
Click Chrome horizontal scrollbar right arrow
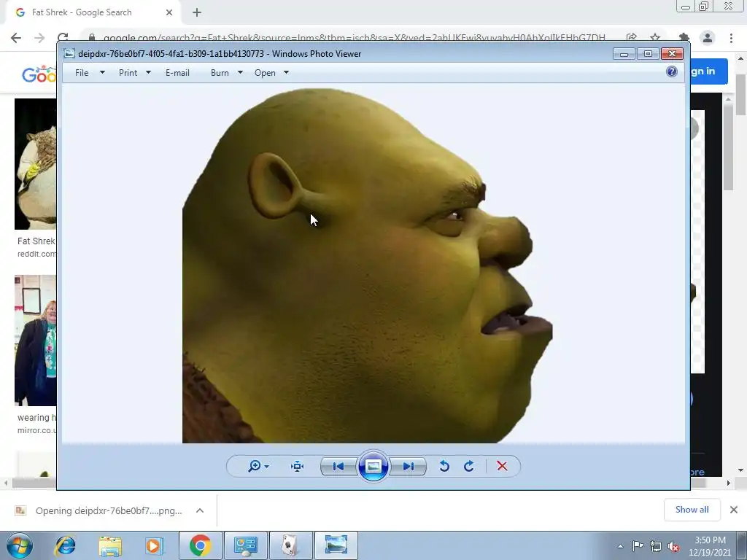pyautogui.click(x=729, y=483)
